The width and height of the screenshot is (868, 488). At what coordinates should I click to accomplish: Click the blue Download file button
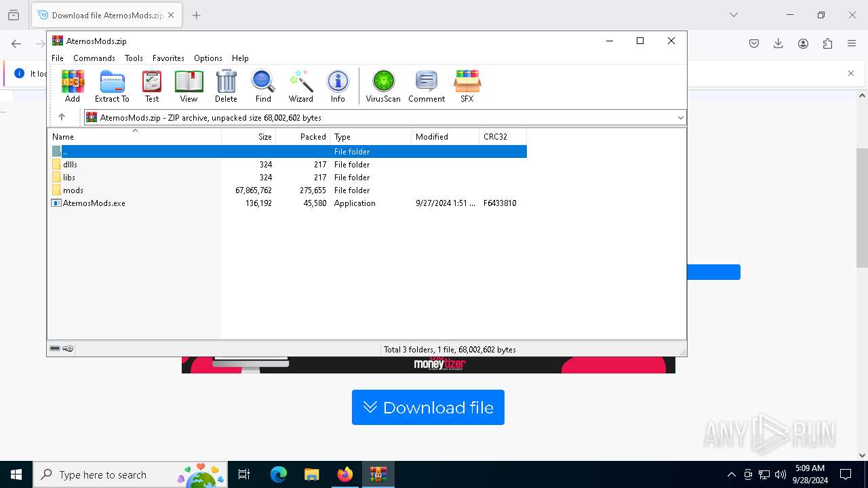point(428,407)
